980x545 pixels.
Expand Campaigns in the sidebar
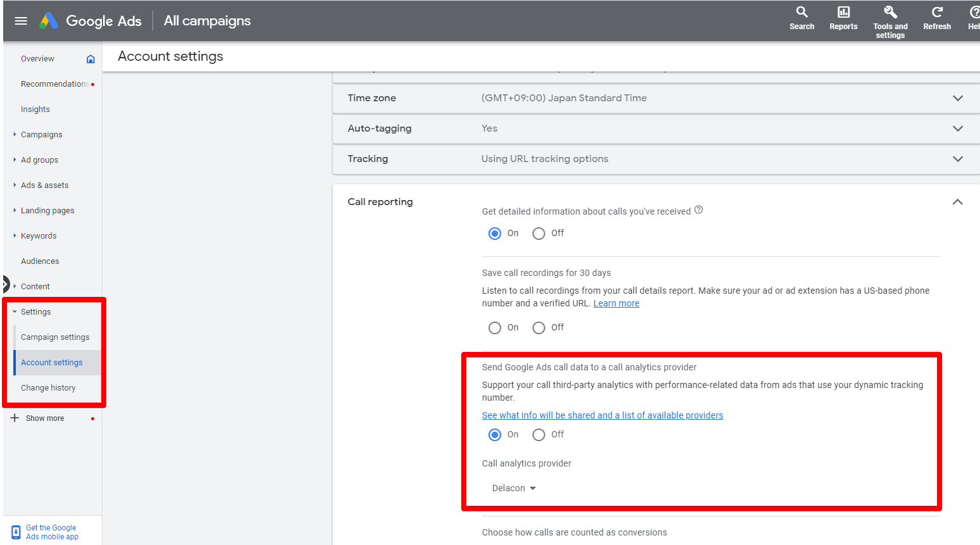click(15, 134)
